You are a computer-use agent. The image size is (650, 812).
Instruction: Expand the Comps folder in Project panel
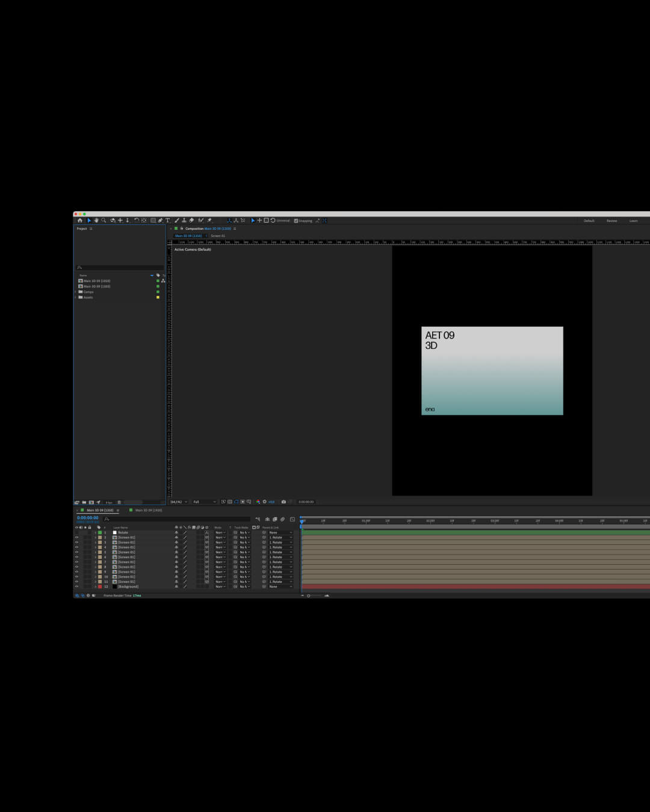click(x=75, y=292)
